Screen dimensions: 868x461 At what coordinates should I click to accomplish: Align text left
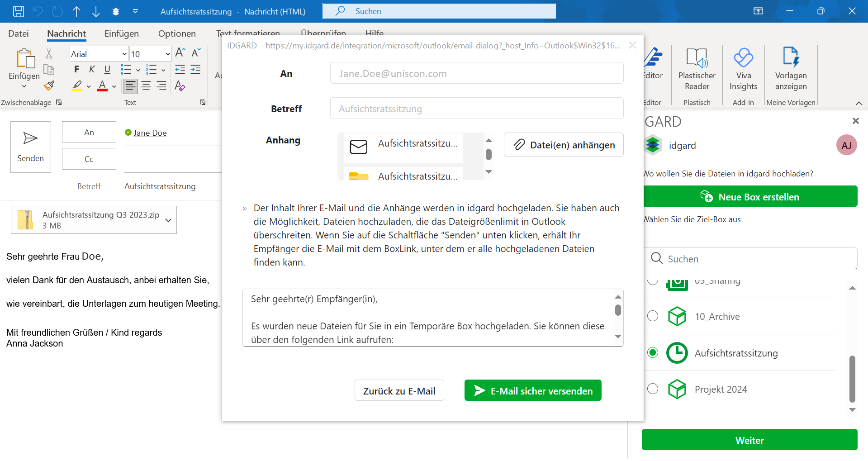pyautogui.click(x=131, y=86)
